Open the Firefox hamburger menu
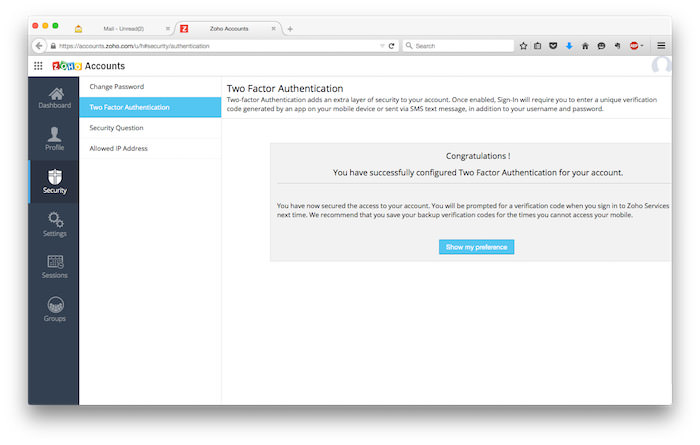The height and width of the screenshot is (445, 700). pos(661,46)
